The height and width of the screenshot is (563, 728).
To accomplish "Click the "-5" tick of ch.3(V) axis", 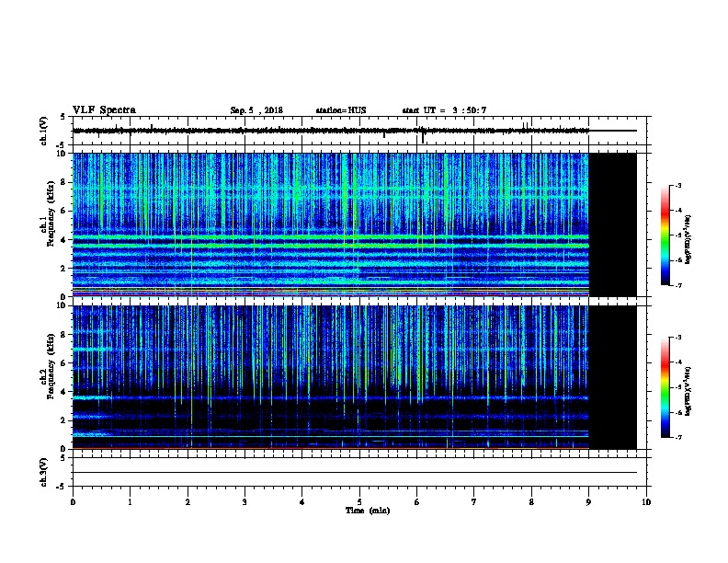I will pos(62,487).
